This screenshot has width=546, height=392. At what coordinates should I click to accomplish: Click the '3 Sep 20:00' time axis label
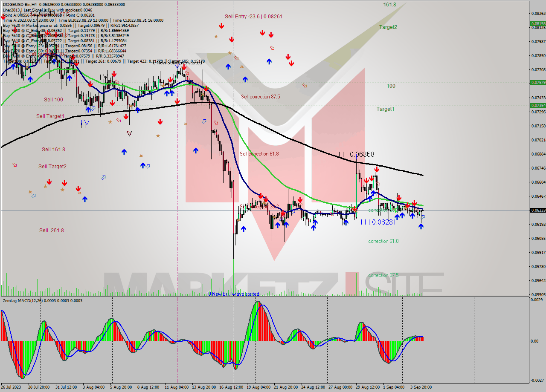(x=421, y=387)
